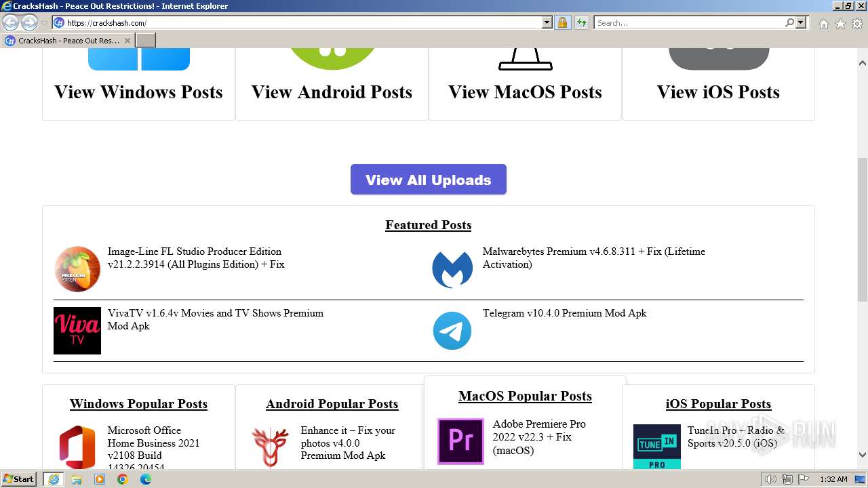868x488 pixels.
Task: Click the Action Center flag tray icon
Action: tap(804, 479)
